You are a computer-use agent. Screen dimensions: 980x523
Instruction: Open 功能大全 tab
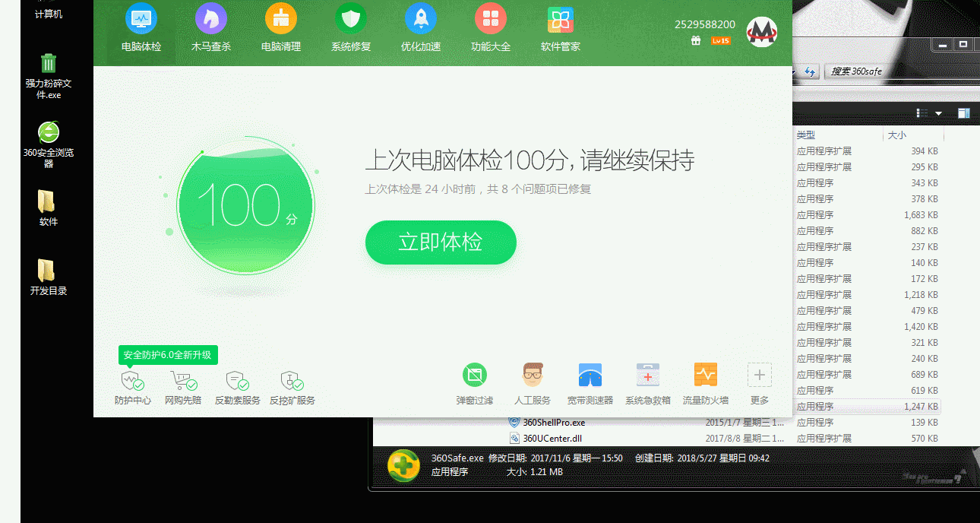point(491,29)
